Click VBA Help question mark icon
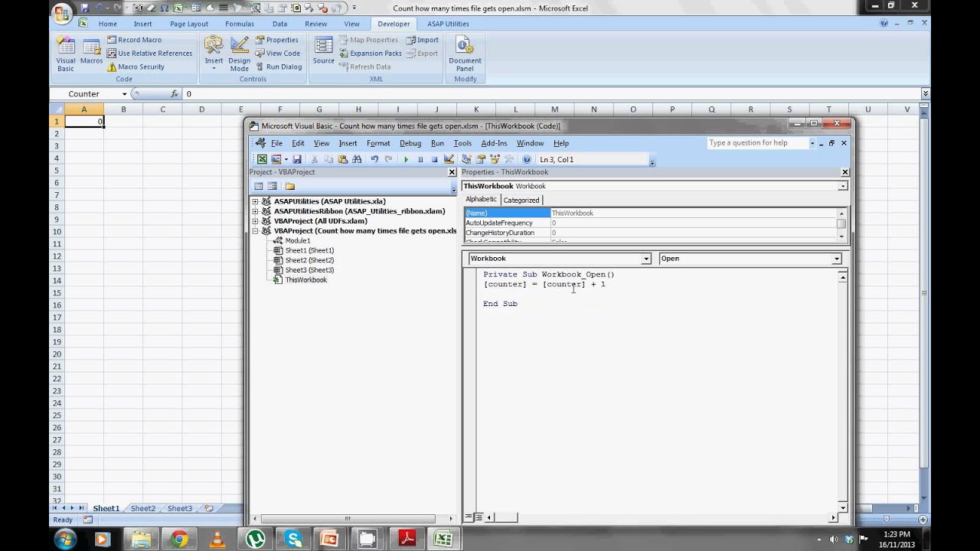 [527, 159]
